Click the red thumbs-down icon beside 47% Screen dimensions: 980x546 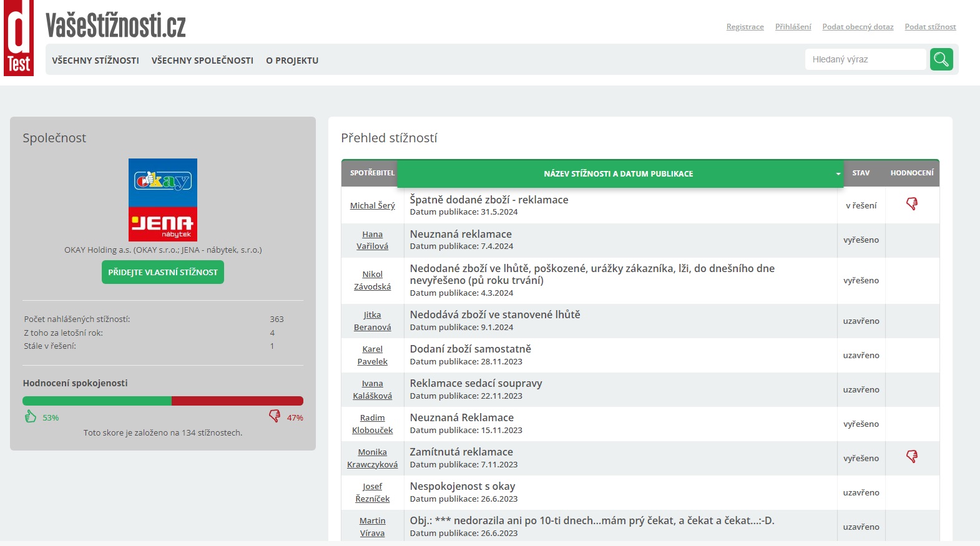pyautogui.click(x=275, y=416)
